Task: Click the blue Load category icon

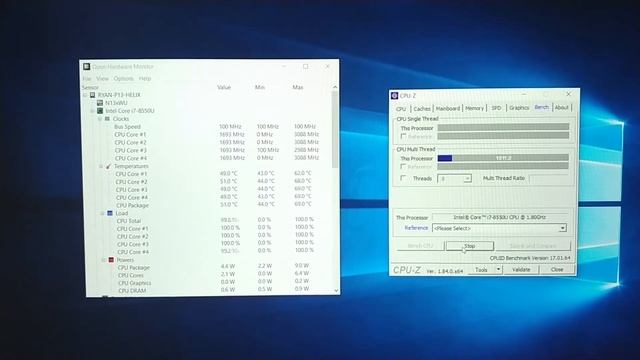Action: pyautogui.click(x=110, y=213)
